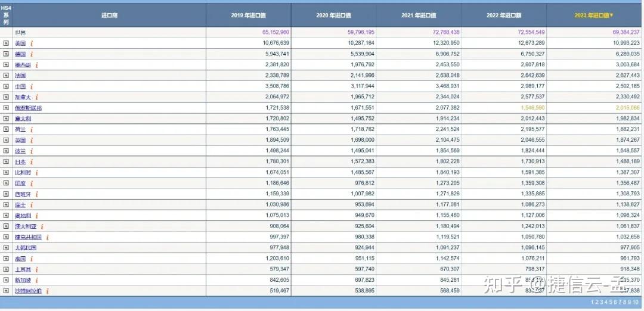
Task: Sort by the 2023 年进口值 column header
Action: tap(593, 15)
